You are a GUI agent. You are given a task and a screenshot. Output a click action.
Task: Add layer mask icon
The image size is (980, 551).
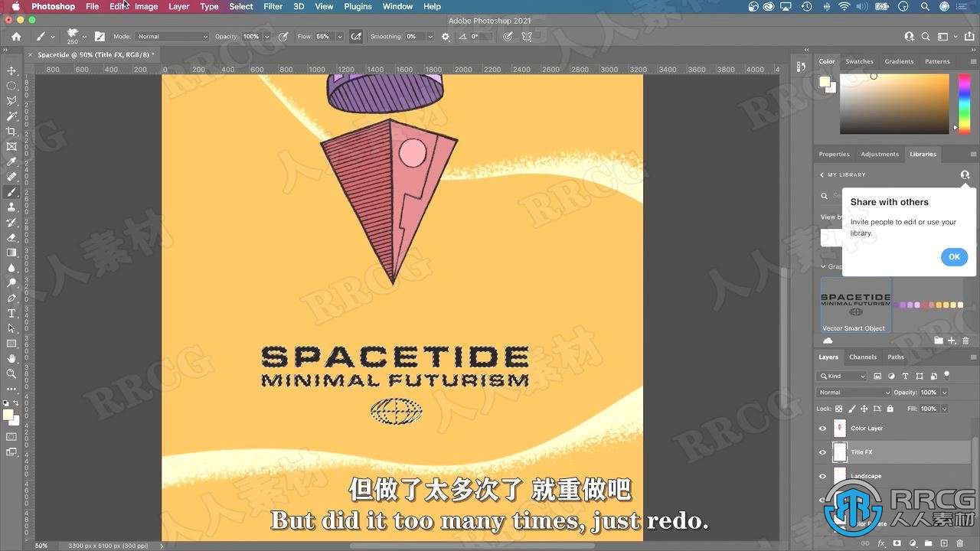click(x=897, y=543)
